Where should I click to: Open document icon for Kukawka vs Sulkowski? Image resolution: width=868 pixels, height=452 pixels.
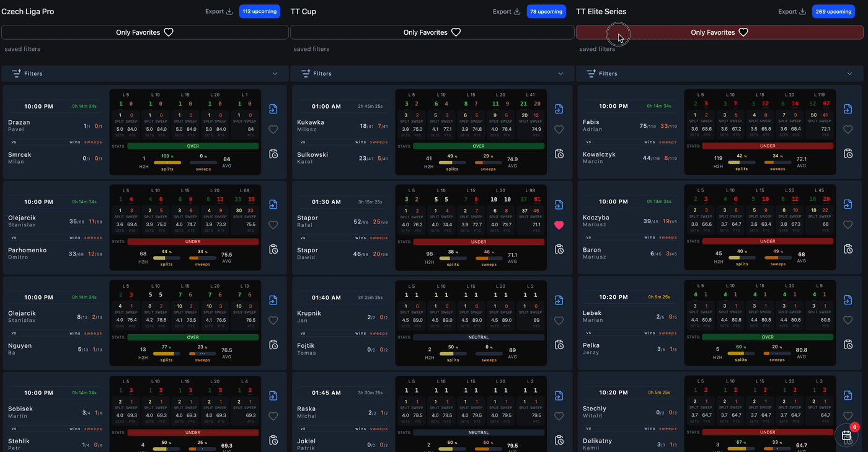559,109
